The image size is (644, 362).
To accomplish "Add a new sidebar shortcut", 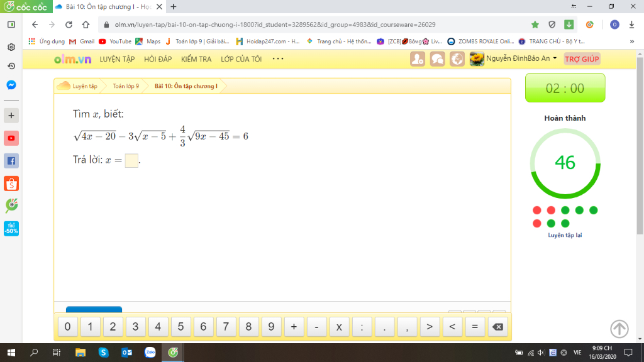I will pyautogui.click(x=11, y=116).
